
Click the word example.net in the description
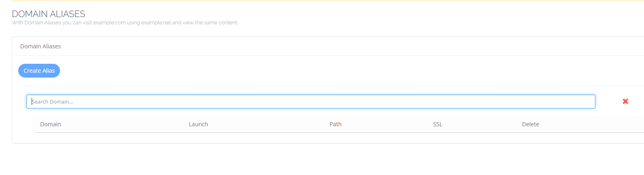[156, 23]
